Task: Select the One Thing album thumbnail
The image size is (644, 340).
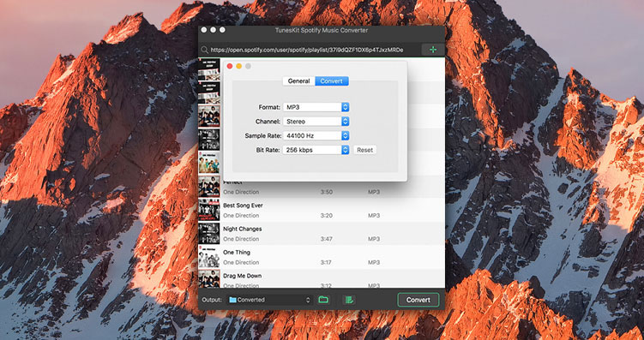Action: point(209,257)
